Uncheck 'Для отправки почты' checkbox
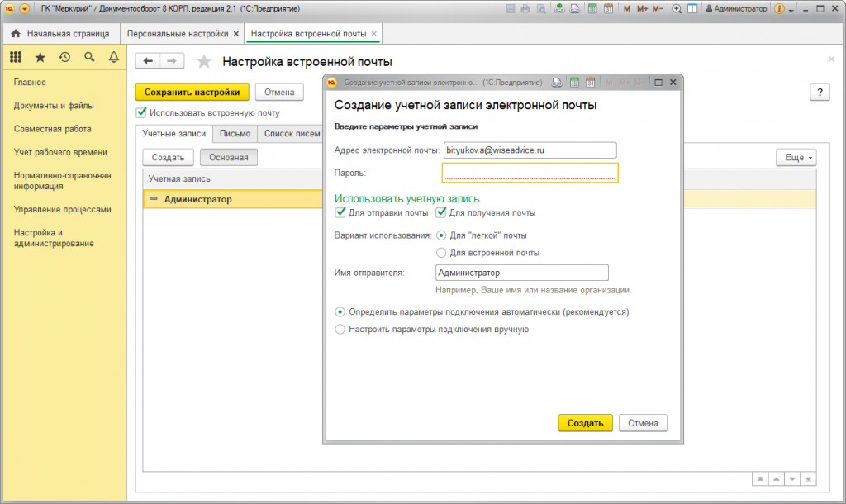 [x=340, y=212]
